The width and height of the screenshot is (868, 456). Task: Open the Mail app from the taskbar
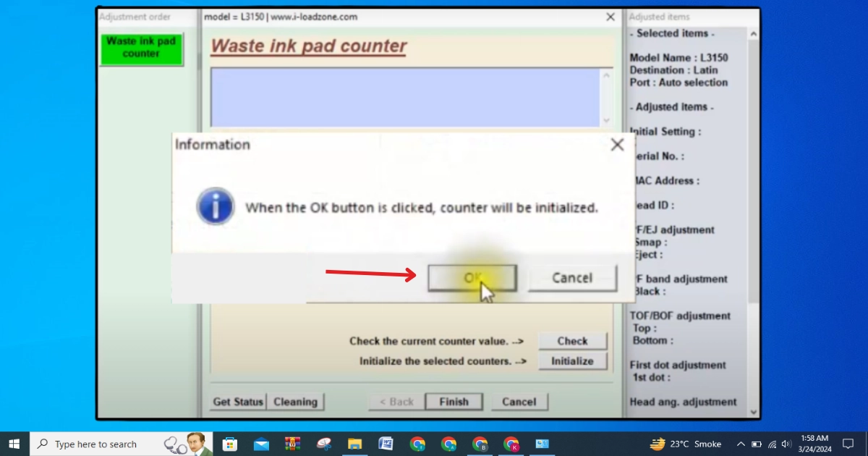pos(261,444)
